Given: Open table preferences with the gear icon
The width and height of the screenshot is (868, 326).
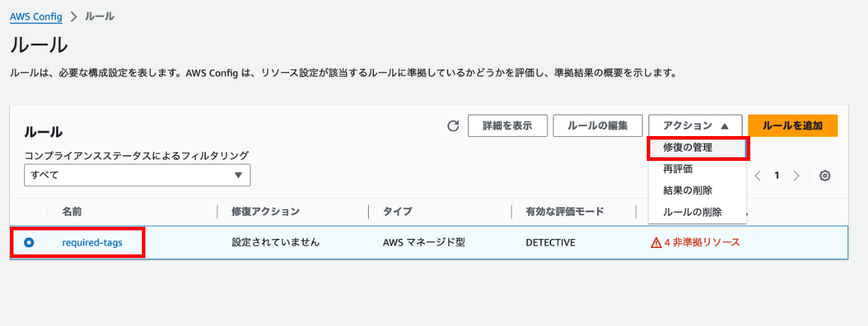Looking at the screenshot, I should pos(825,176).
